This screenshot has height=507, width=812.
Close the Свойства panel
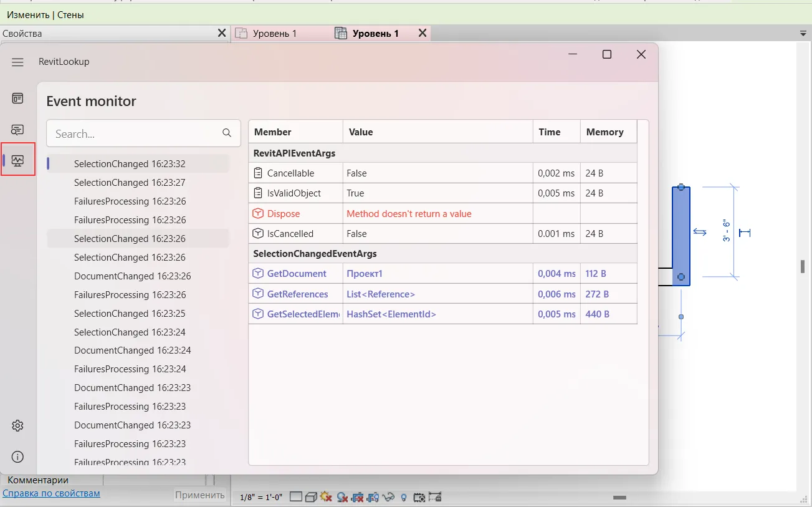tap(222, 33)
